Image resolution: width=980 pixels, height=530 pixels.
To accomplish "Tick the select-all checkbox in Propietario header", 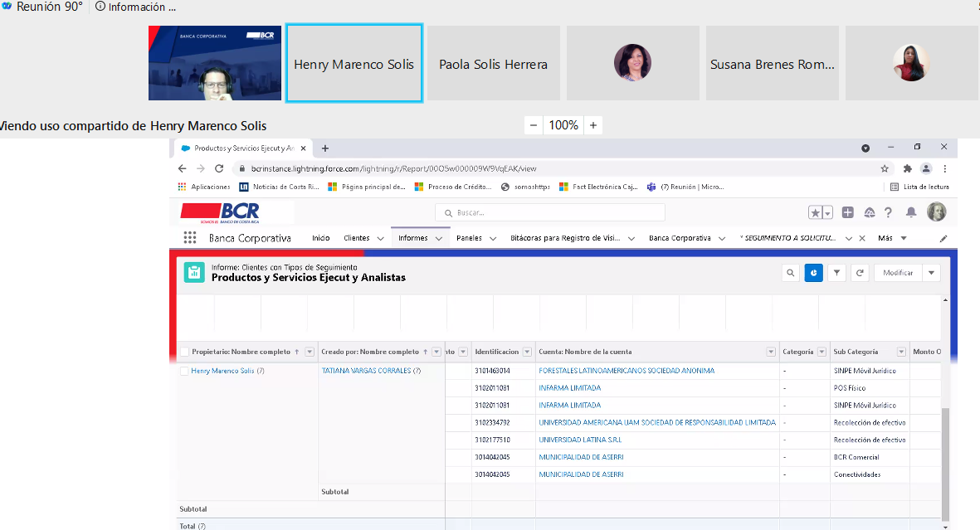I will [x=184, y=352].
